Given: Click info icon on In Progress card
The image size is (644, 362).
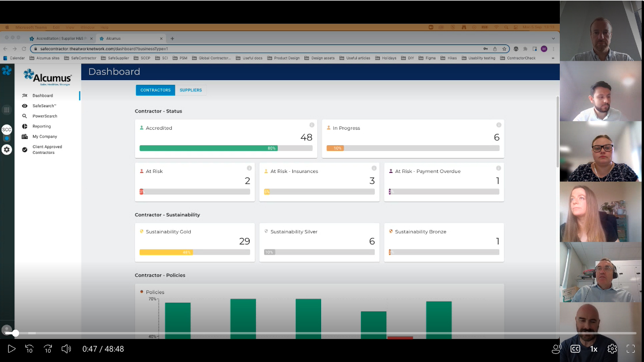Looking at the screenshot, I should coord(499,125).
